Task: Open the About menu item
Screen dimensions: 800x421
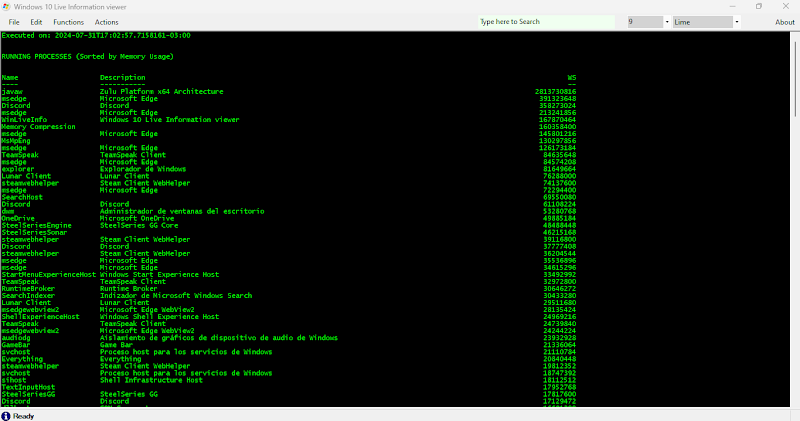Action: coord(785,22)
